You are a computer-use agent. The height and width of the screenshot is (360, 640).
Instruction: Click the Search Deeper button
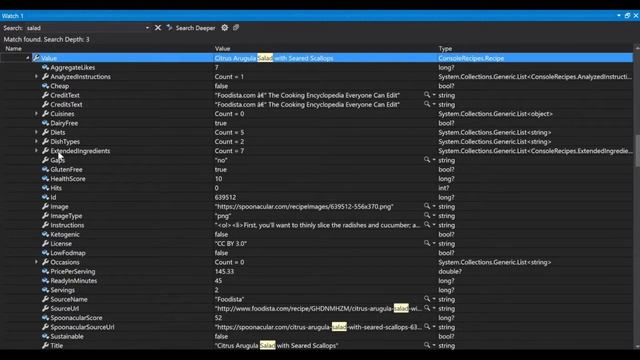coord(191,28)
